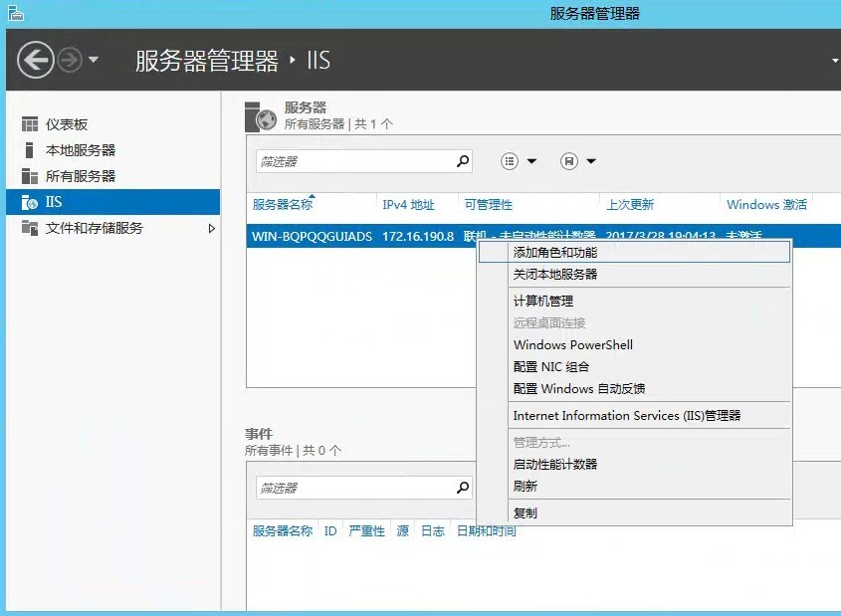
Task: Open the saved queries dropdown arrow
Action: tap(591, 161)
